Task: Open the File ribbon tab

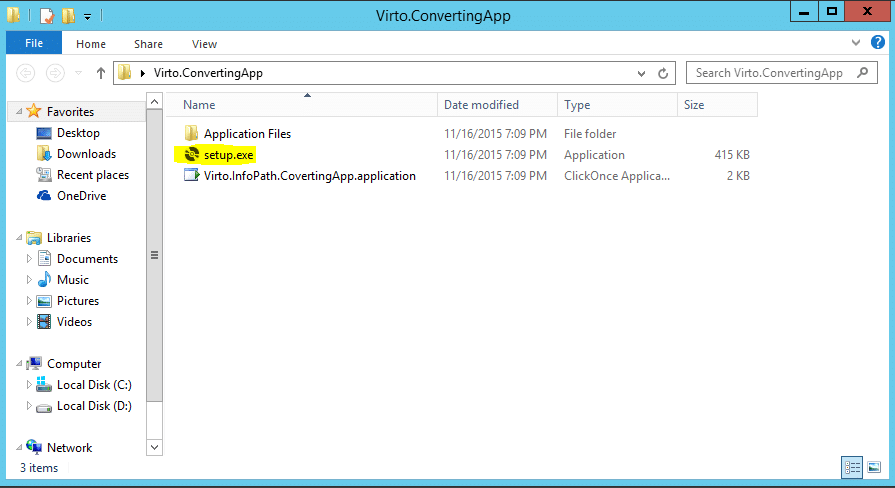Action: [x=34, y=43]
